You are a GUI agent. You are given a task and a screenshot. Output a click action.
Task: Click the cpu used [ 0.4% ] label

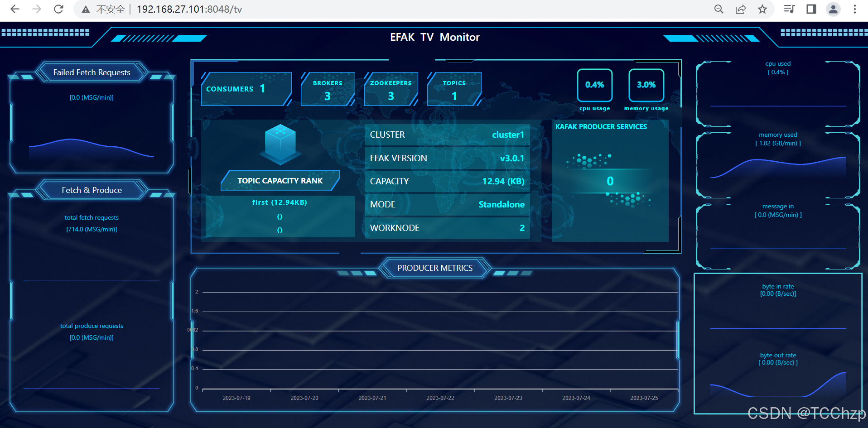778,68
